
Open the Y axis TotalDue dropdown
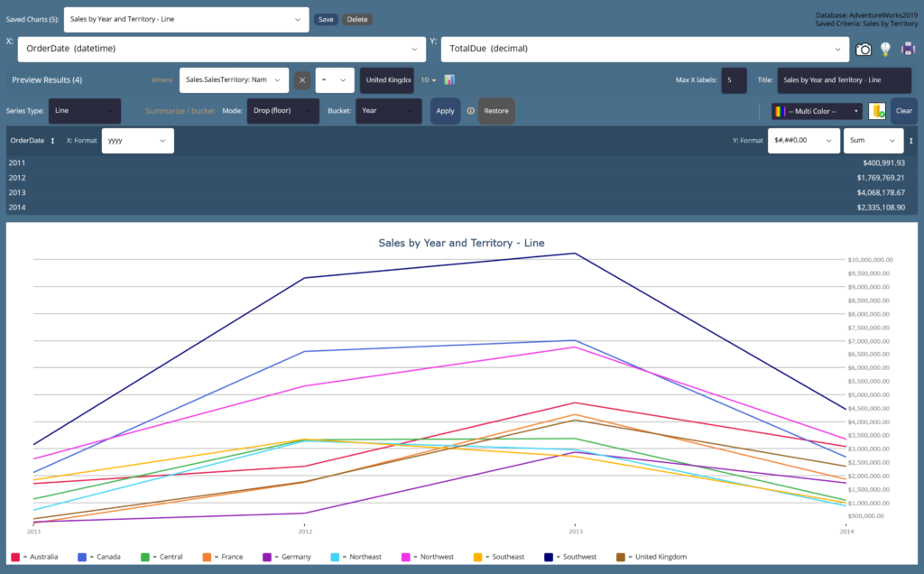pos(644,49)
